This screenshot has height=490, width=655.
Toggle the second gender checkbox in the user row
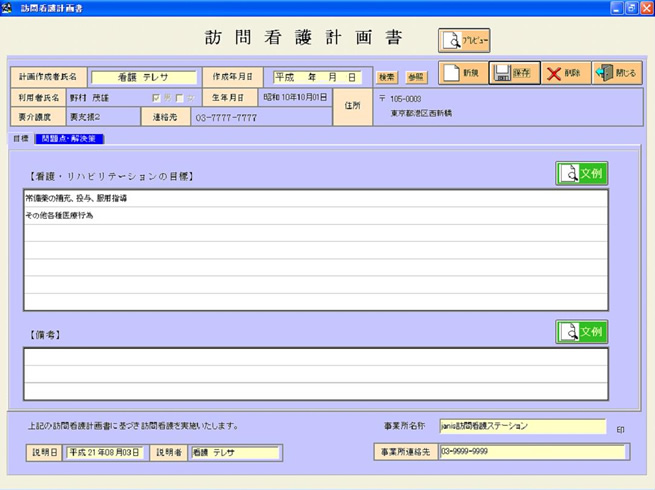click(x=176, y=98)
